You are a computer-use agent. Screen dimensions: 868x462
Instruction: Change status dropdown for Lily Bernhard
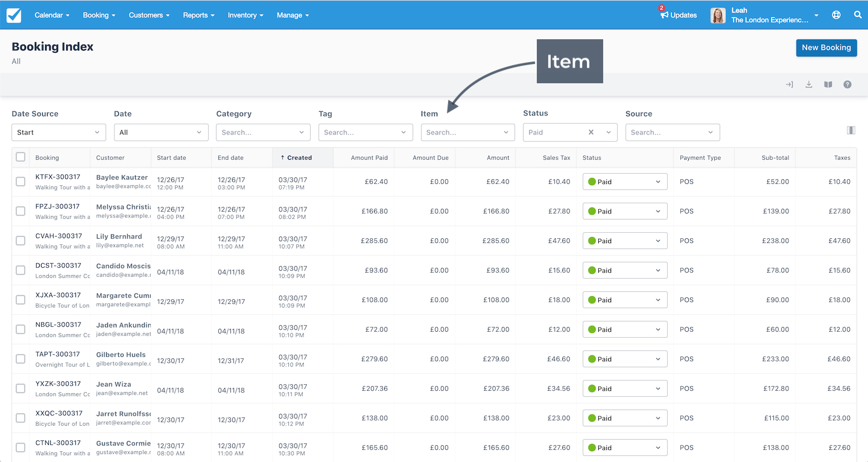tap(625, 241)
